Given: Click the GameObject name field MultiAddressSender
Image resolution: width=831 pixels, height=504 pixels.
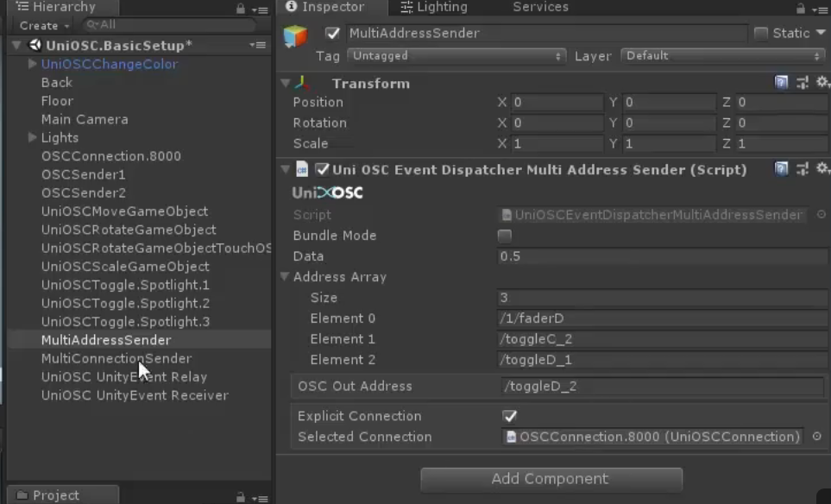Looking at the screenshot, I should [546, 33].
